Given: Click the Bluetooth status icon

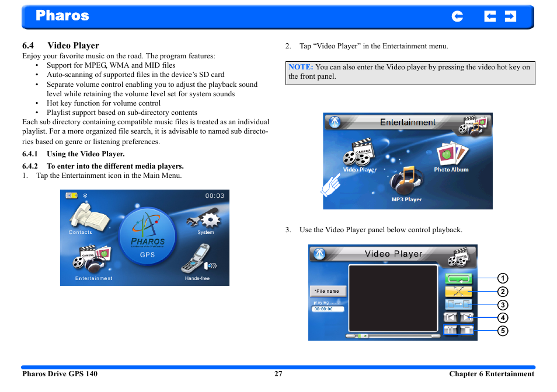Looking at the screenshot, I should tap(85, 195).
